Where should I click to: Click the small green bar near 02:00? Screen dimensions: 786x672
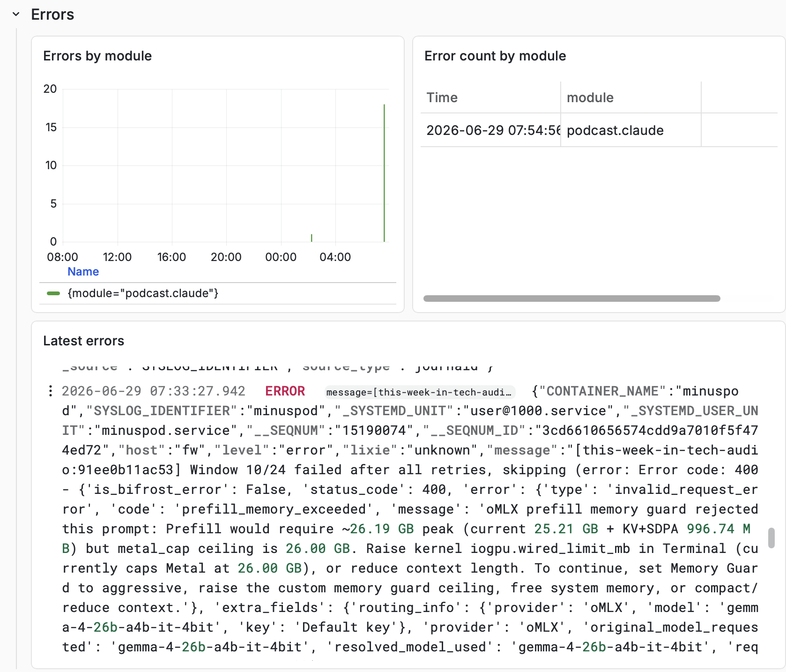point(311,238)
